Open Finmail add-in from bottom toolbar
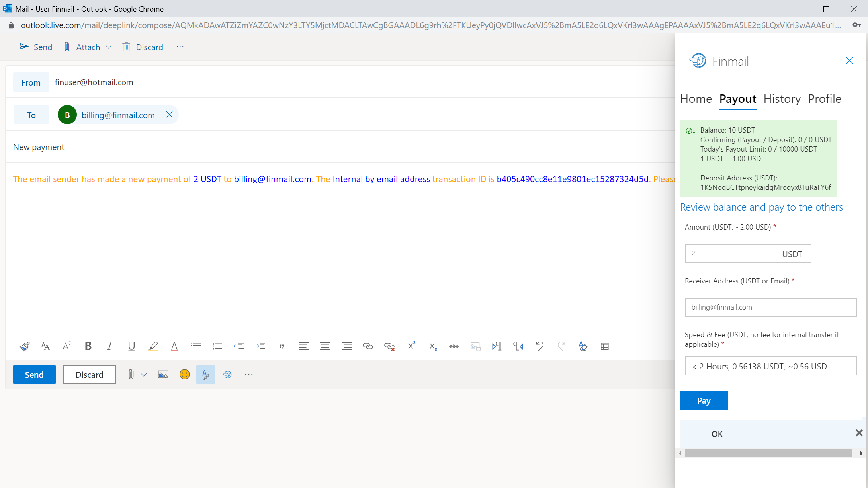The image size is (868, 488). click(x=227, y=375)
